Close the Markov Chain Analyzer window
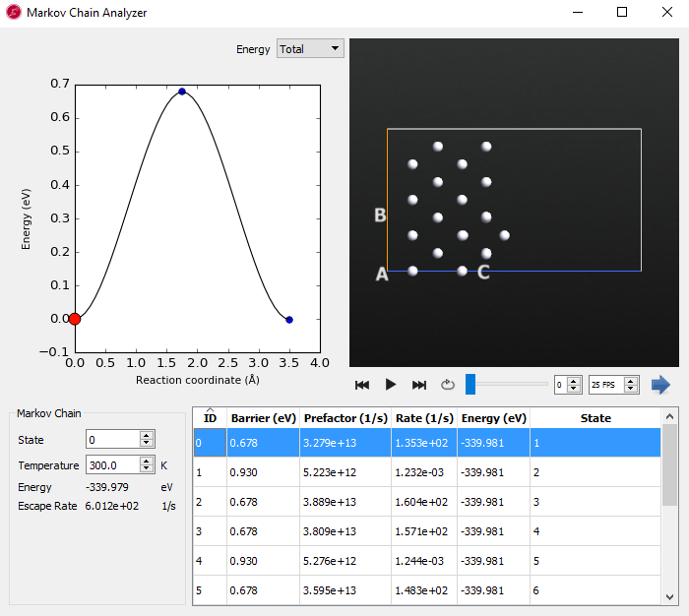The image size is (689, 616). tap(667, 13)
